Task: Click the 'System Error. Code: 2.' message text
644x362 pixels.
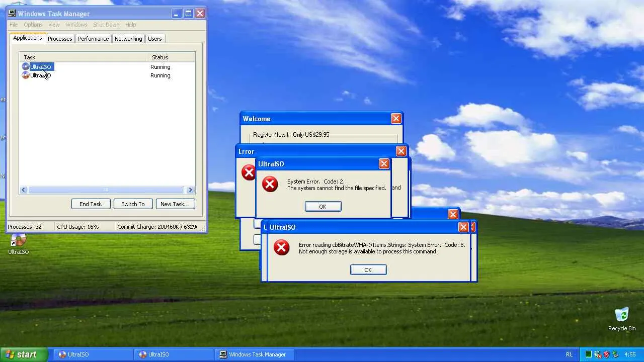Action: (316, 182)
